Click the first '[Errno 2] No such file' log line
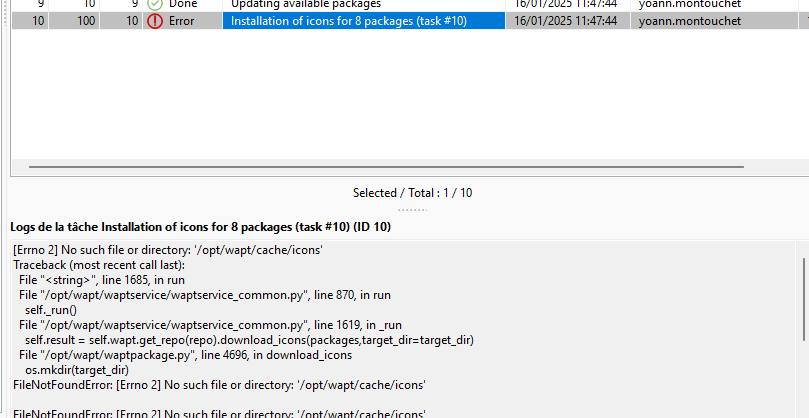Screen dimensions: 809x418 click(168, 250)
